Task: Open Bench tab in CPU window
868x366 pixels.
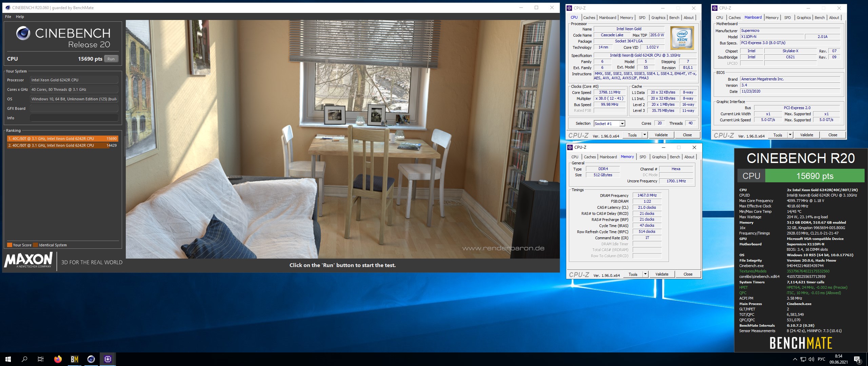Action: [674, 18]
